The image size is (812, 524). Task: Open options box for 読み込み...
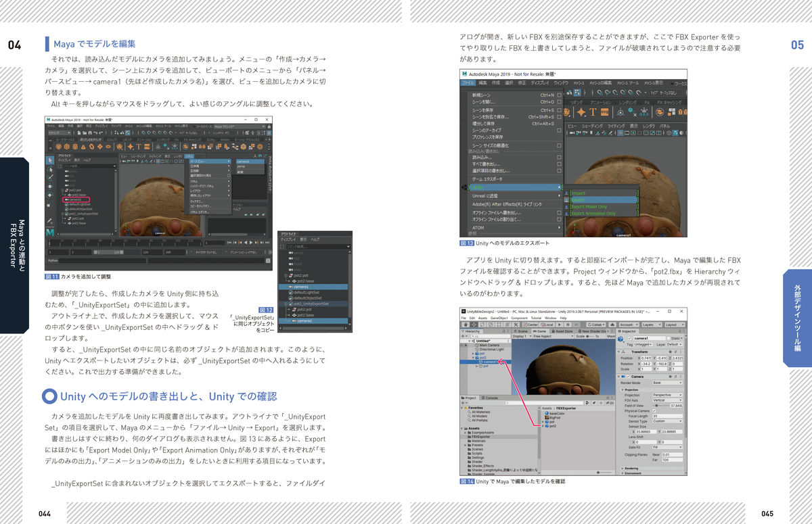point(559,158)
